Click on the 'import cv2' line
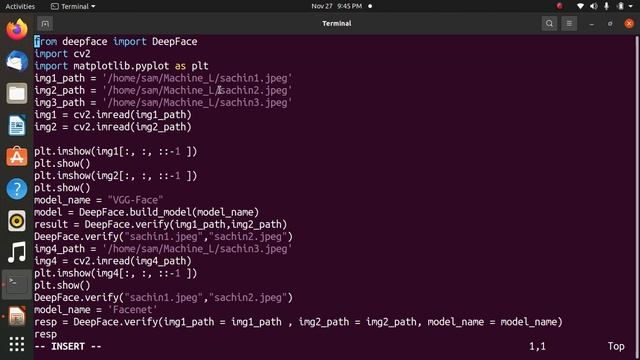The width and height of the screenshot is (640, 360). (x=62, y=54)
